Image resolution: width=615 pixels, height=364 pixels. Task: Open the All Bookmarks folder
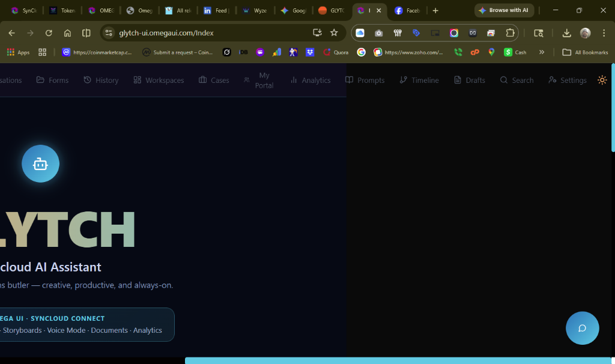[585, 52]
